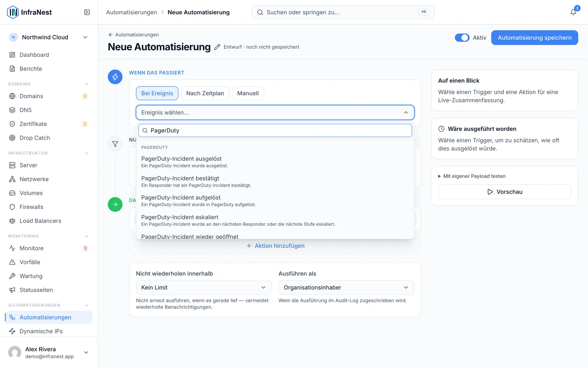This screenshot has height=368, width=588.
Task: Click the Monitore badge showing 1
Action: tap(85, 248)
